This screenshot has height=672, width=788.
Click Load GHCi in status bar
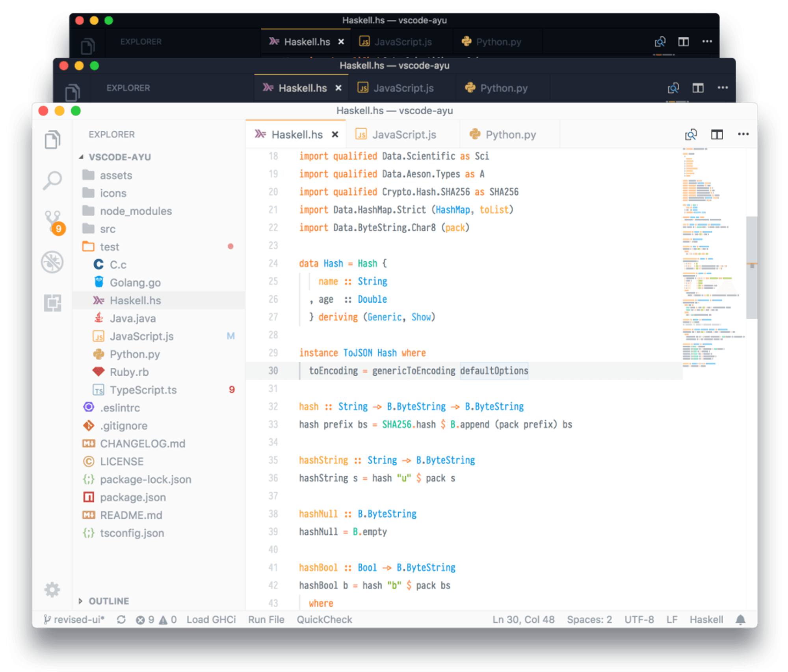pos(211,620)
